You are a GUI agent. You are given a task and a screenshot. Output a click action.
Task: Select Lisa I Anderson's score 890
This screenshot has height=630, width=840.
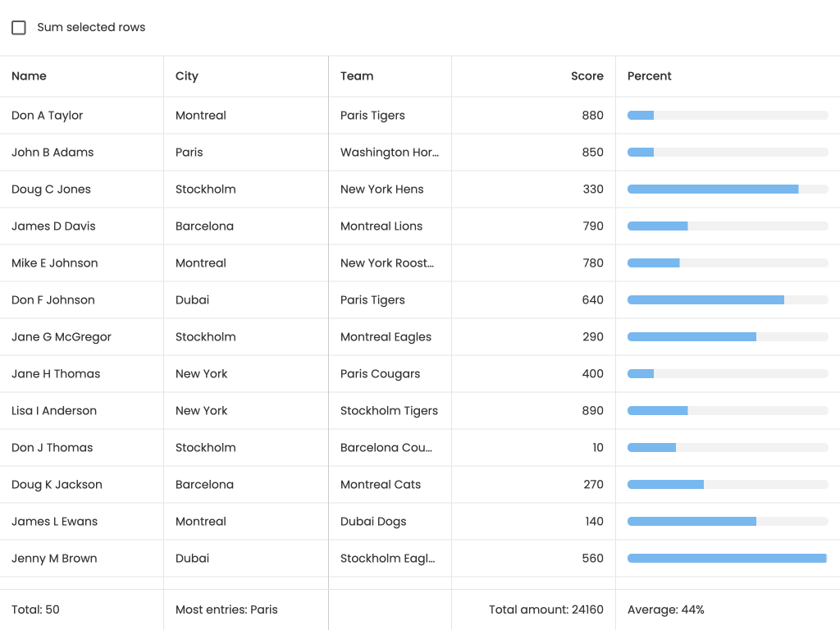[592, 411]
